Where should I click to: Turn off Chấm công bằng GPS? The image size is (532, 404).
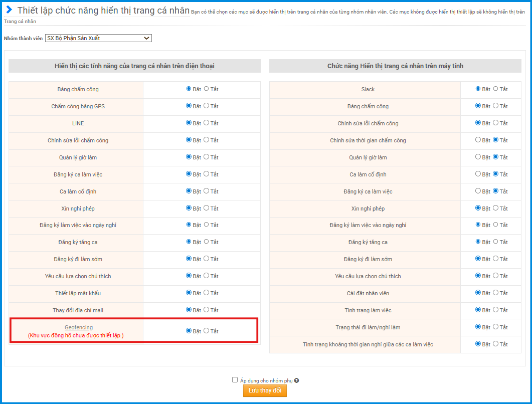pos(206,106)
